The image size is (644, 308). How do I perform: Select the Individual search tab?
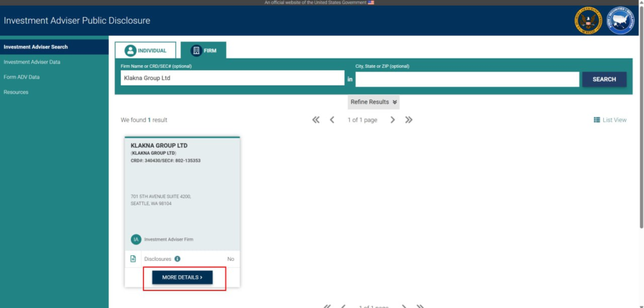click(146, 50)
